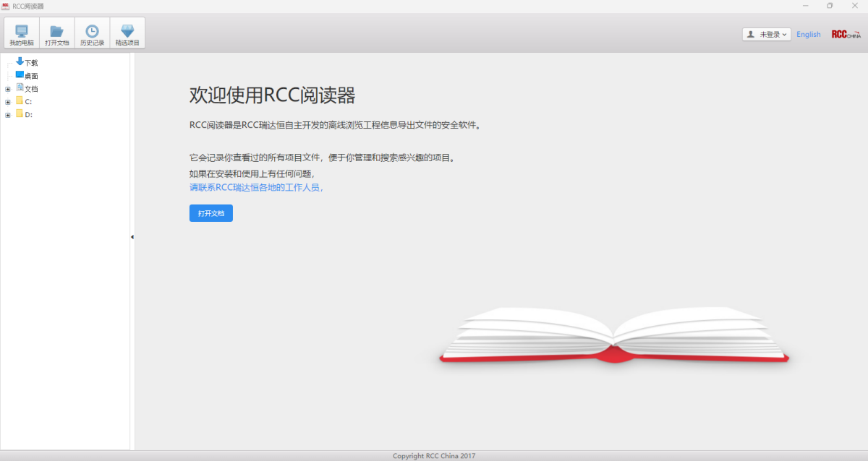Expand the 文档 tree node
Screen dimensions: 868x461
8,89
